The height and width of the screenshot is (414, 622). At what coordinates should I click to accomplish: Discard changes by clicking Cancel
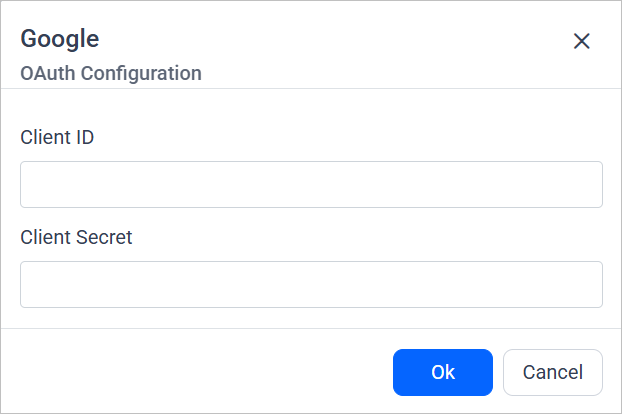(552, 372)
